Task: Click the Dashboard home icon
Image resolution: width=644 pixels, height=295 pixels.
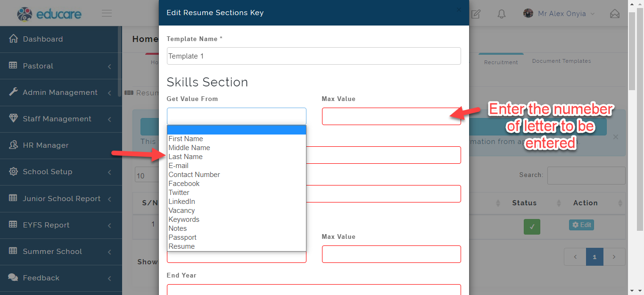Action: tap(13, 39)
